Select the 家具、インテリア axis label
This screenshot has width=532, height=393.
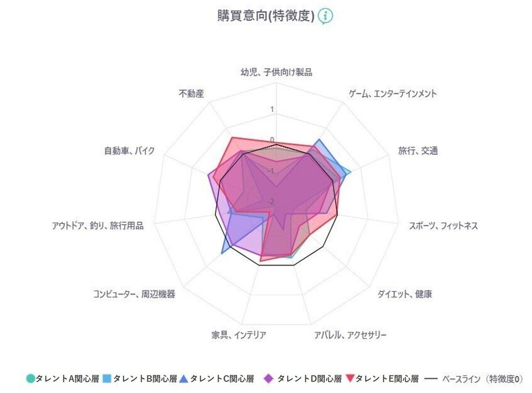coord(239,335)
